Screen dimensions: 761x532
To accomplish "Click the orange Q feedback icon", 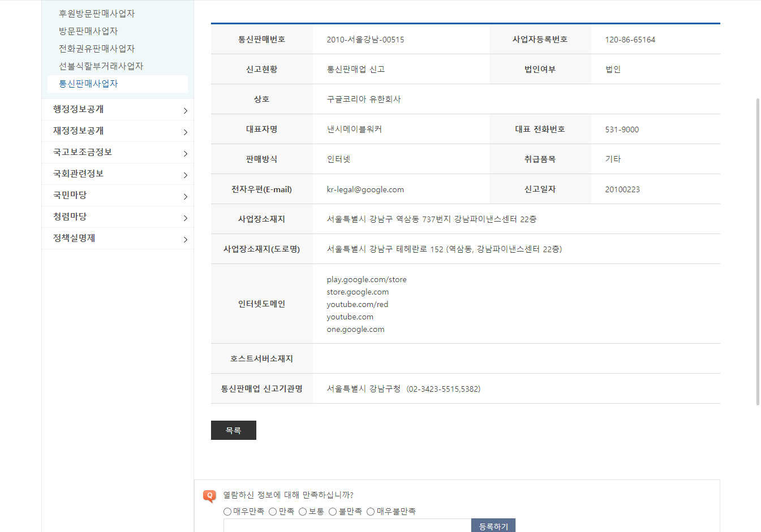I will tap(209, 496).
